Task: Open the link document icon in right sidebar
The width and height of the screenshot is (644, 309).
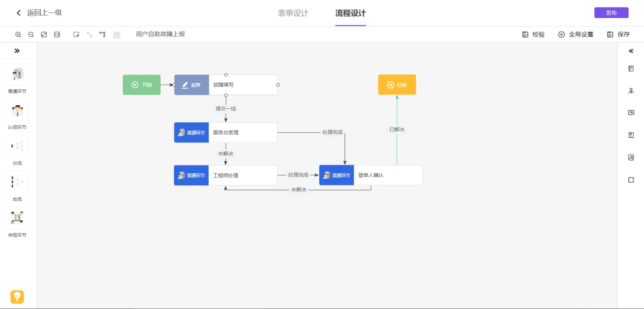Action: click(631, 157)
